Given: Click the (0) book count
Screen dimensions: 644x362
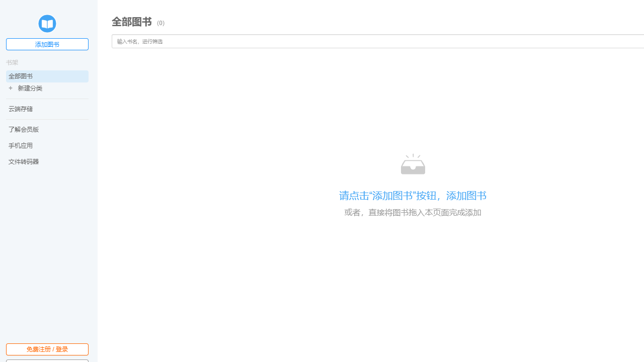Looking at the screenshot, I should click(160, 23).
